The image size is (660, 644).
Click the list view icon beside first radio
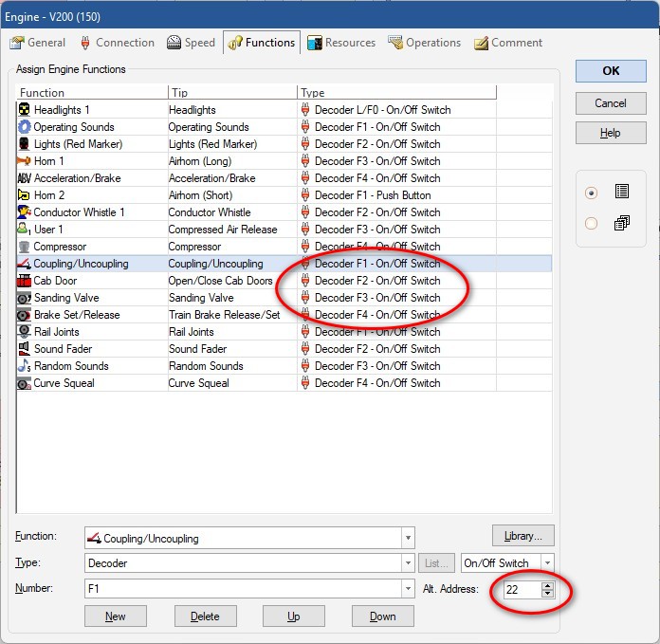point(622,192)
